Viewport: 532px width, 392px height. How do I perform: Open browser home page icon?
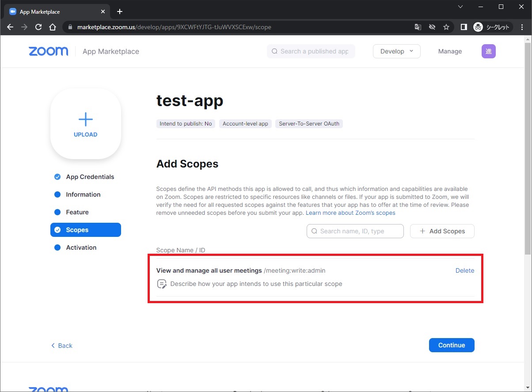(53, 27)
